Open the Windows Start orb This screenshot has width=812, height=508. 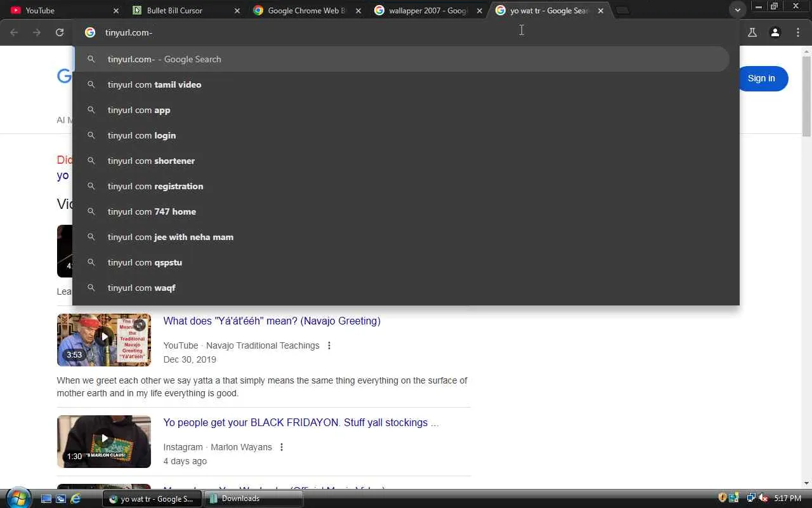pos(18,498)
